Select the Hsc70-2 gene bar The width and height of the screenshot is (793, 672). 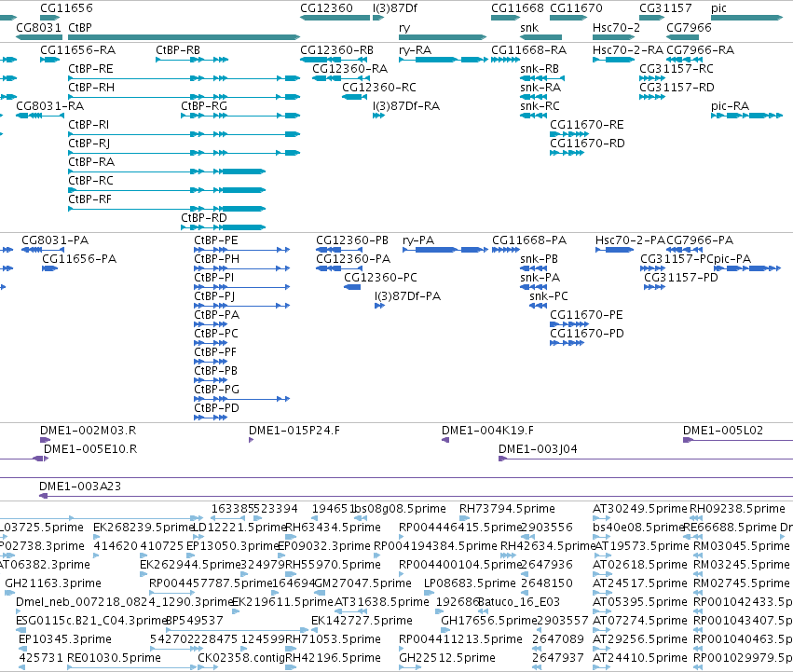613,37
